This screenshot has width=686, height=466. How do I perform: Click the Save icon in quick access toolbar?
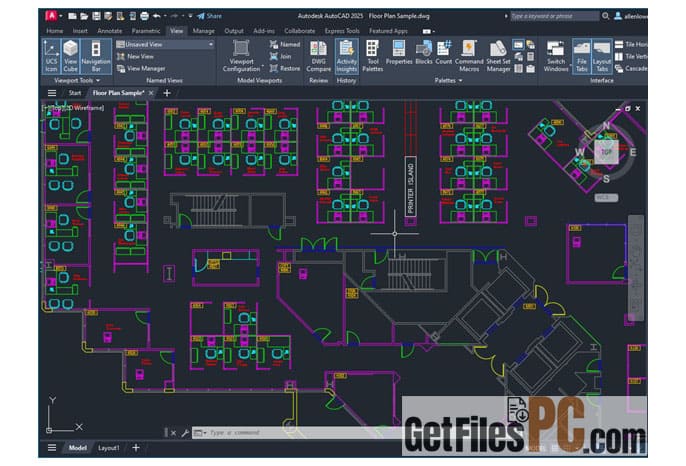tap(96, 16)
